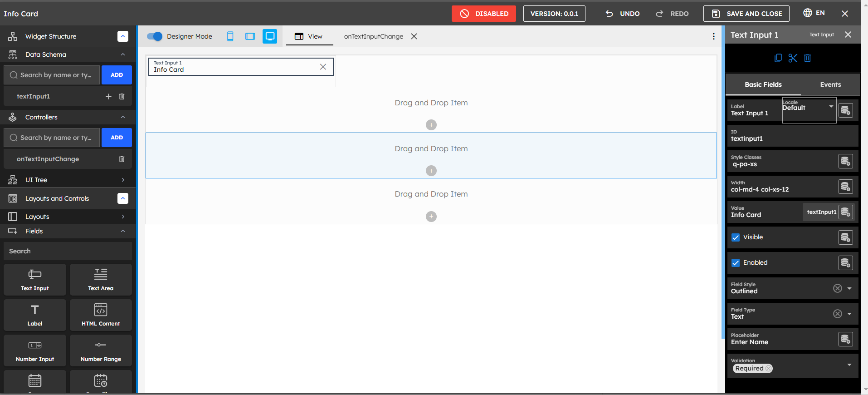Delete the textInput1 schema entry
This screenshot has height=395, width=868.
point(122,96)
